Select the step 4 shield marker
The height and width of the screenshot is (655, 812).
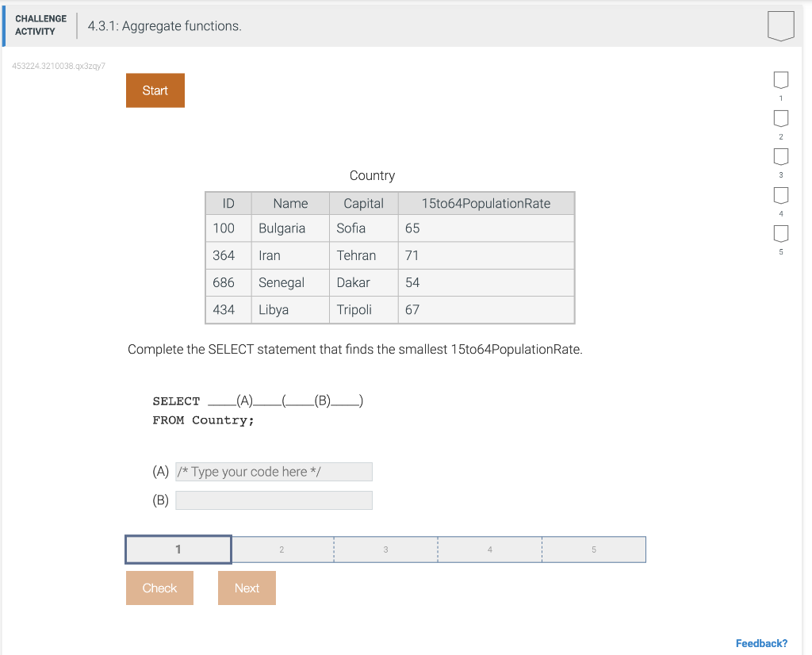tap(780, 194)
